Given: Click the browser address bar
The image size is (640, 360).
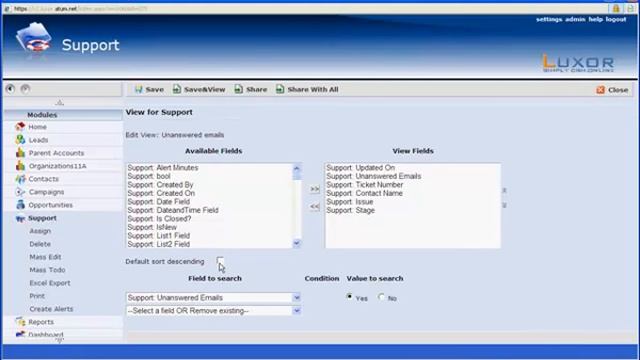Looking at the screenshot, I should (x=306, y=9).
